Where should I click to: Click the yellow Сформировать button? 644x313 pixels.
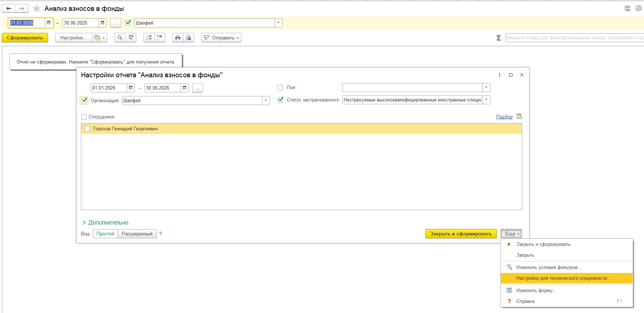coord(25,38)
